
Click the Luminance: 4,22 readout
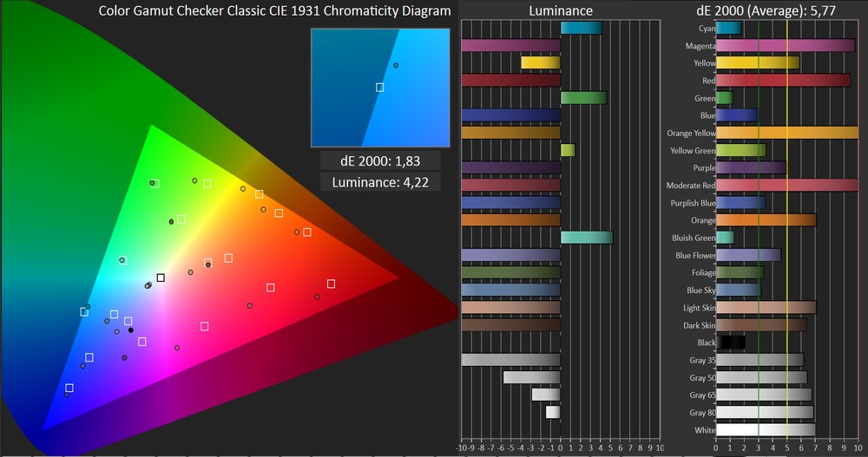click(380, 182)
